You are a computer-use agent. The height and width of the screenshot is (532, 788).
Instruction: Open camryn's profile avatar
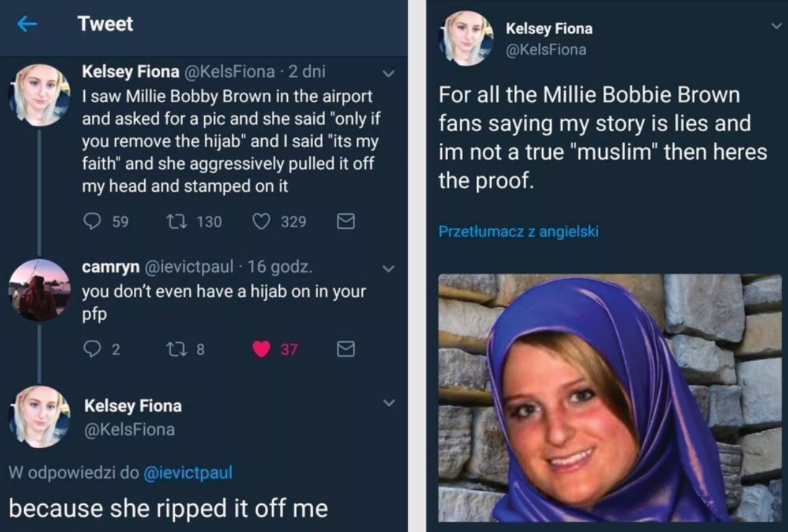coord(38,290)
